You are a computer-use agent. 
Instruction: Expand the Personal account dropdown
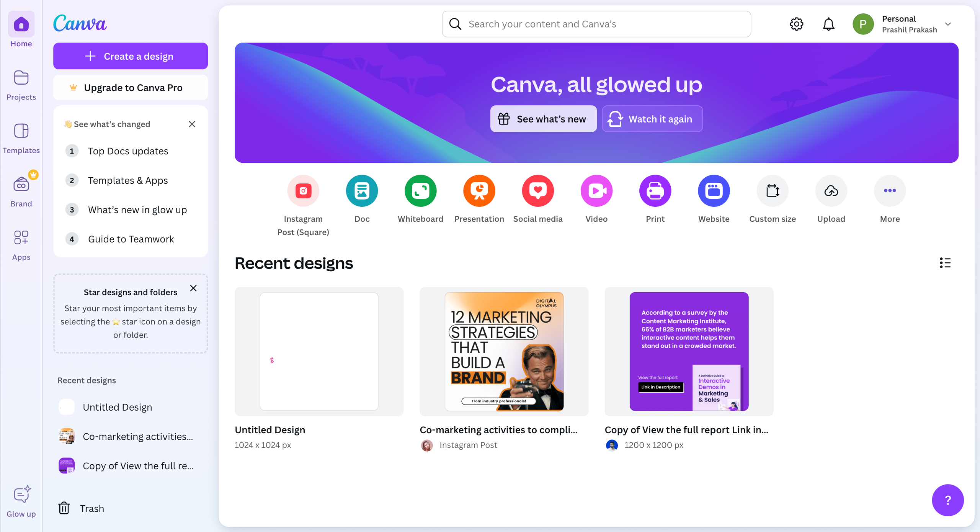click(x=948, y=24)
